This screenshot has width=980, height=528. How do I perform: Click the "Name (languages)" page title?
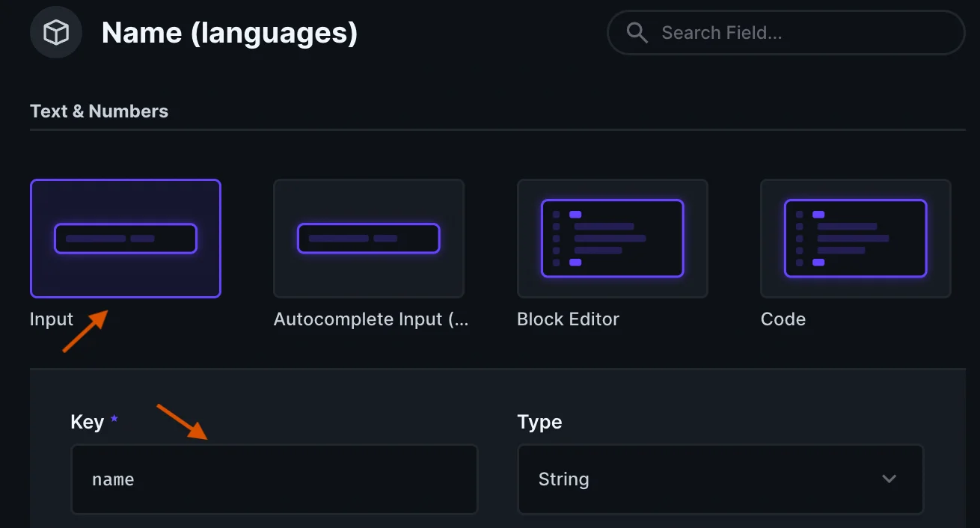(230, 33)
